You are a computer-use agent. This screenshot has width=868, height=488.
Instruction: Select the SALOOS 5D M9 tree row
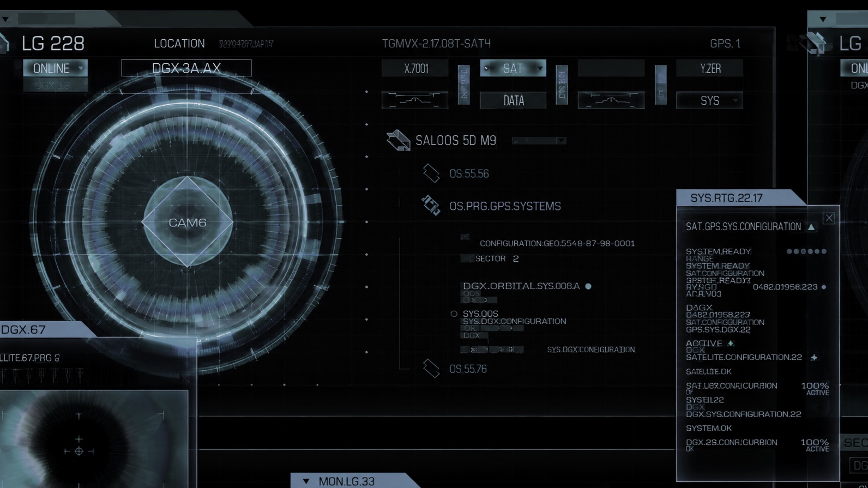point(456,141)
